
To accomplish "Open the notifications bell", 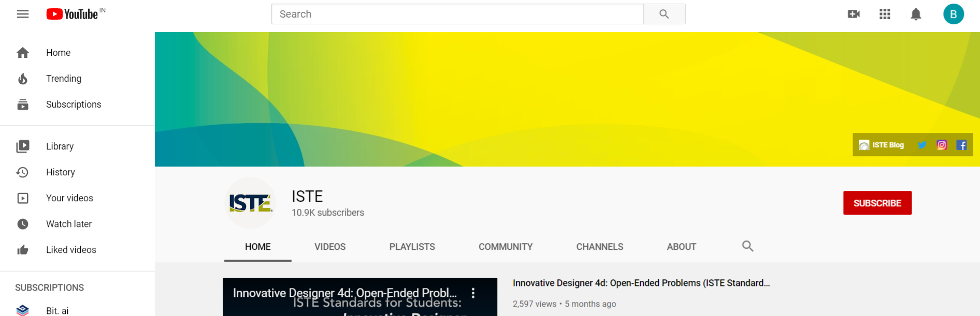I will (916, 14).
